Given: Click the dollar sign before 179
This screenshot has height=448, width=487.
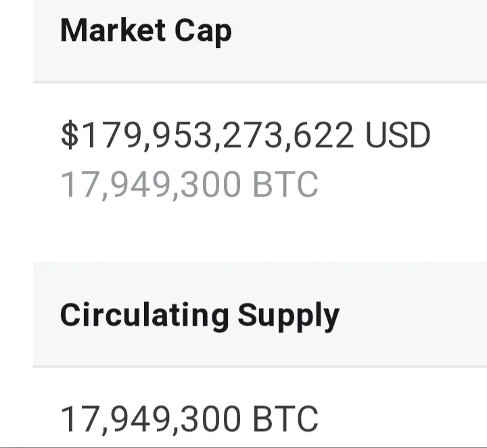Looking at the screenshot, I should (70, 135).
